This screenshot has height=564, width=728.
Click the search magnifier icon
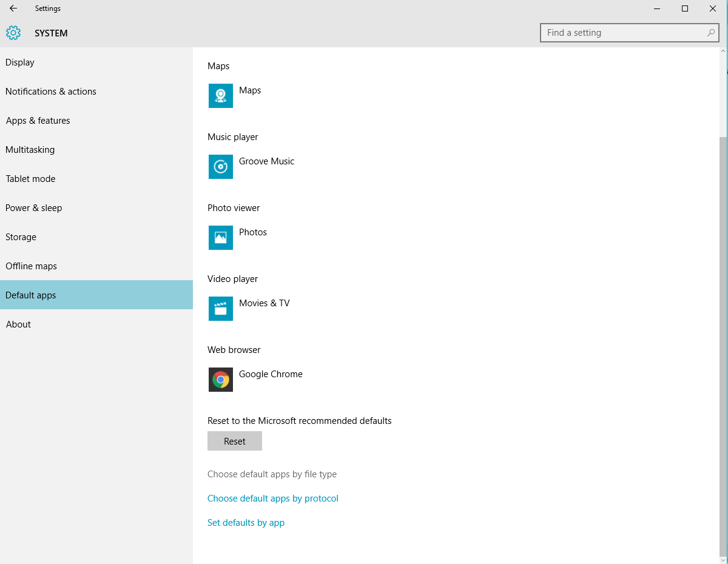pyautogui.click(x=710, y=33)
